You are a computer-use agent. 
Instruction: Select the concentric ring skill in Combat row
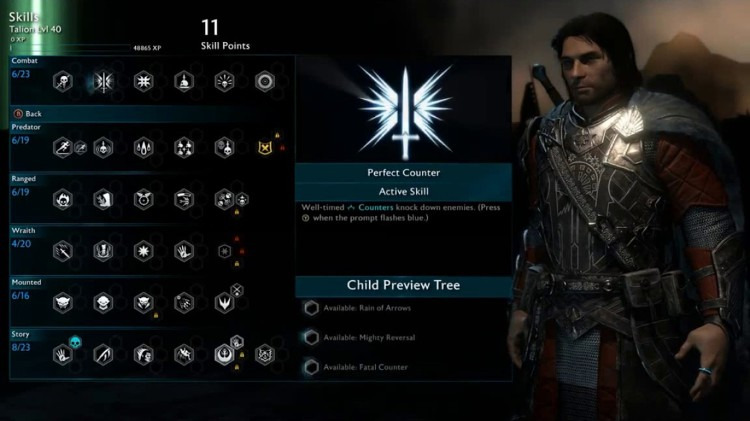tap(265, 82)
